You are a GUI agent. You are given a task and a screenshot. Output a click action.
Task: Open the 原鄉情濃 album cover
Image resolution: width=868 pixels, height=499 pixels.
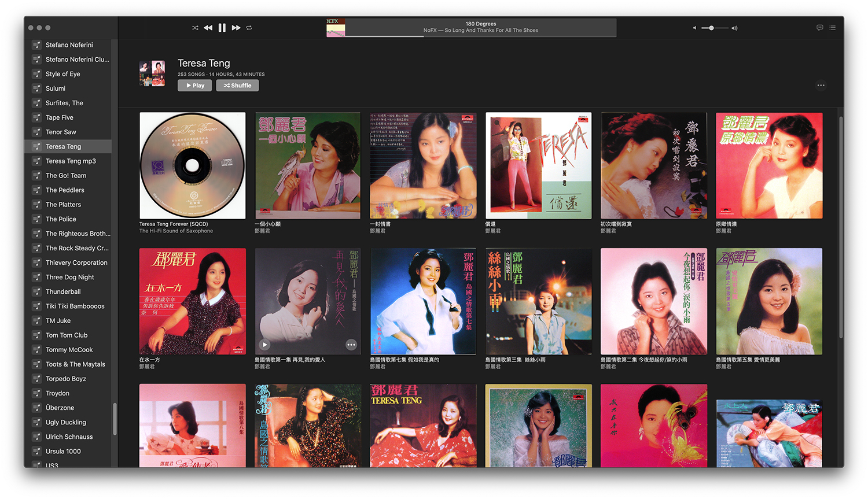pyautogui.click(x=769, y=165)
